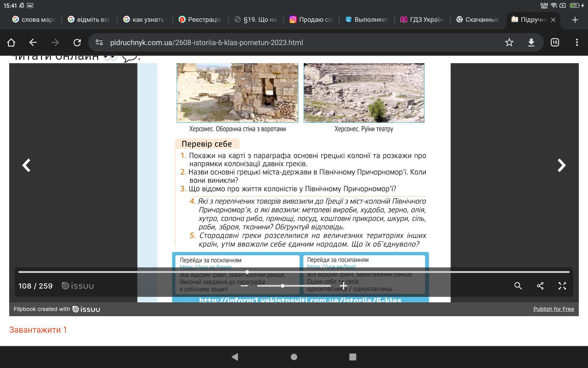Go to next flipbook page

click(x=561, y=165)
